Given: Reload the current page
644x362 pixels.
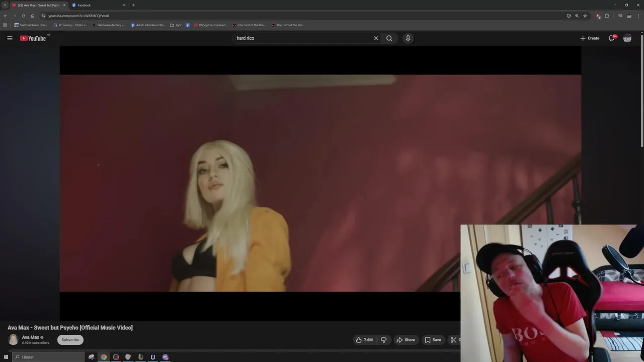Looking at the screenshot, I should click(x=24, y=16).
